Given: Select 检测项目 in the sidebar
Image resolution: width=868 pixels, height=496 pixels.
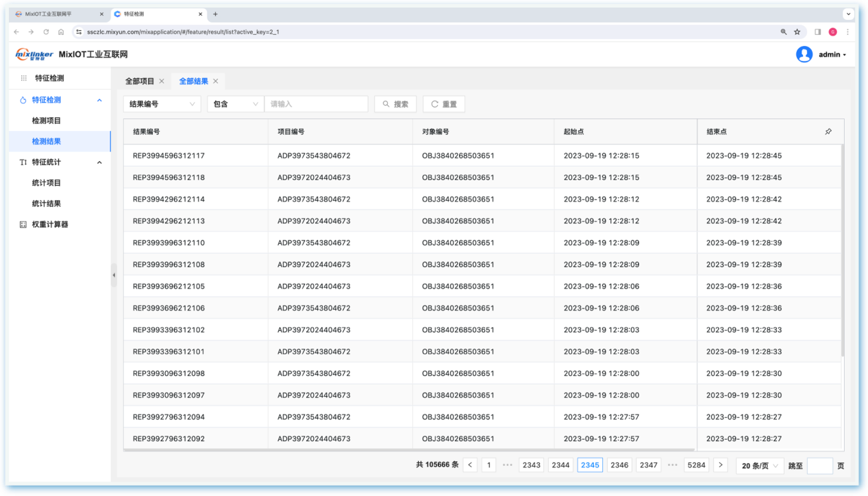Looking at the screenshot, I should [x=47, y=121].
